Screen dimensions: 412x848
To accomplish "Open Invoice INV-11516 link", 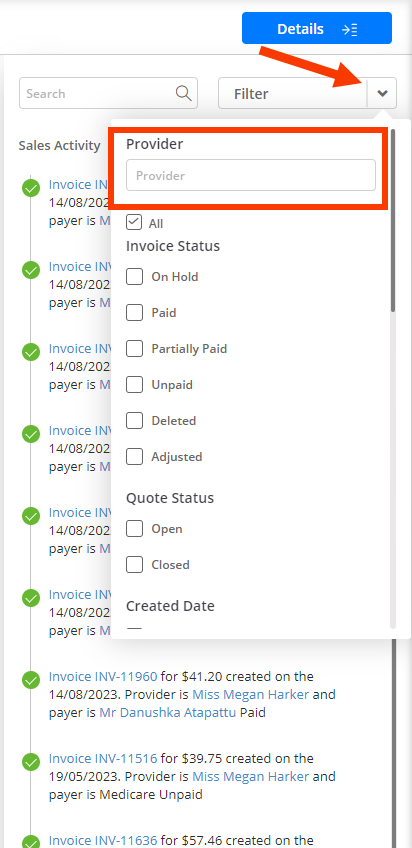I will tap(103, 758).
